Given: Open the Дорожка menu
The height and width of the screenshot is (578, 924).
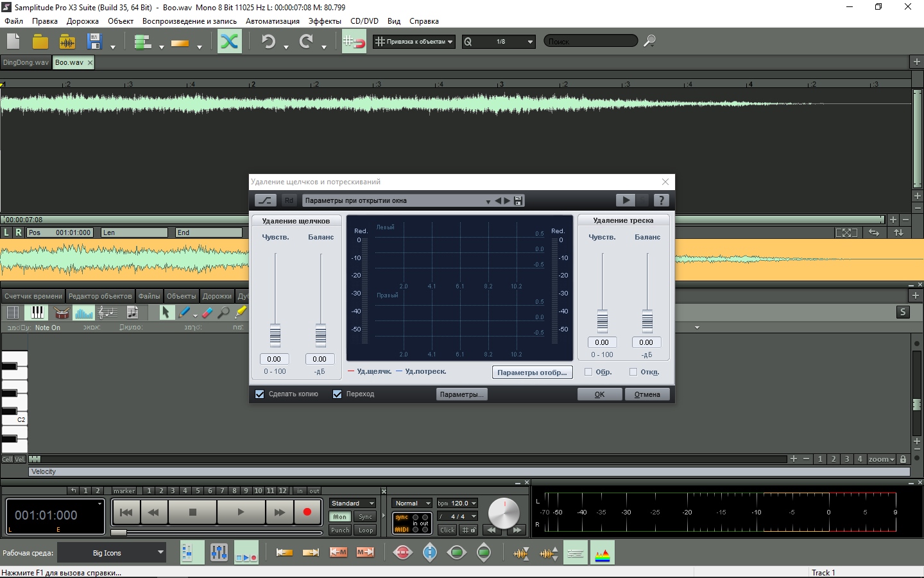Looking at the screenshot, I should (83, 21).
